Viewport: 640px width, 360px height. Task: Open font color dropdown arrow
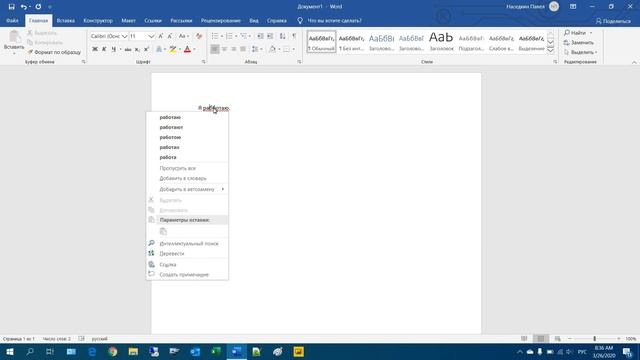[x=194, y=49]
